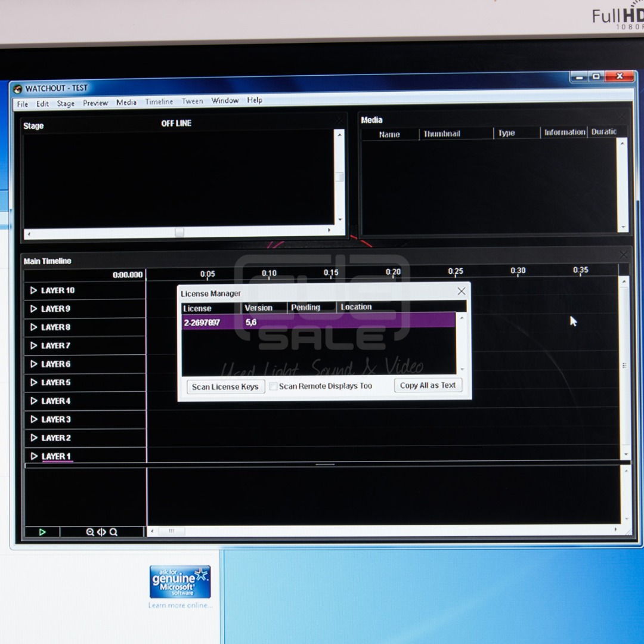Click the Media panel scroll up arrow

click(x=623, y=143)
